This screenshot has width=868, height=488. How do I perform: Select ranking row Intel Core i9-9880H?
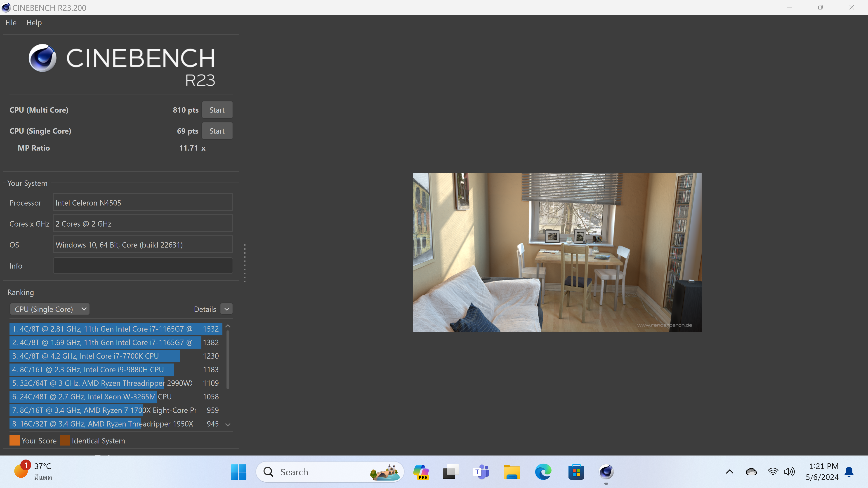116,369
